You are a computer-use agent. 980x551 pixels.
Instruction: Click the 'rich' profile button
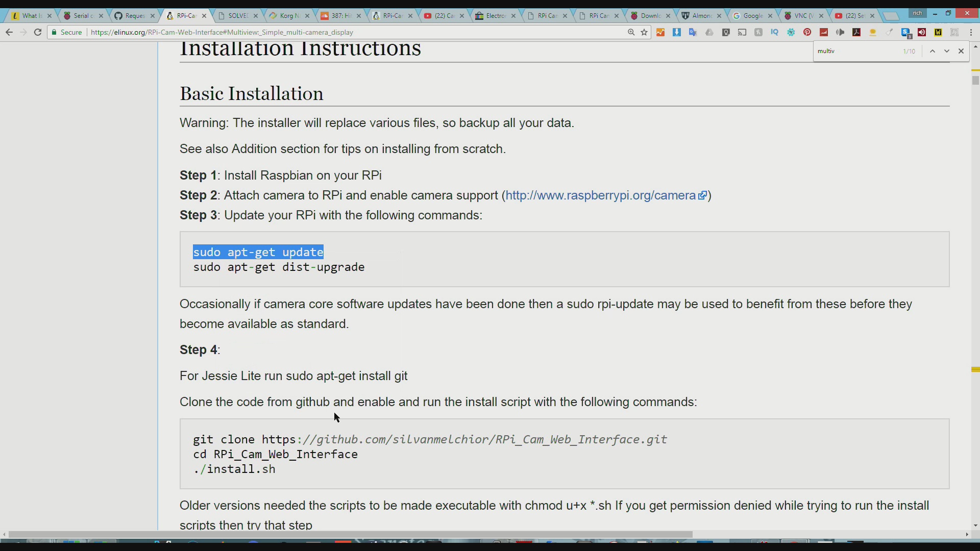pos(918,13)
